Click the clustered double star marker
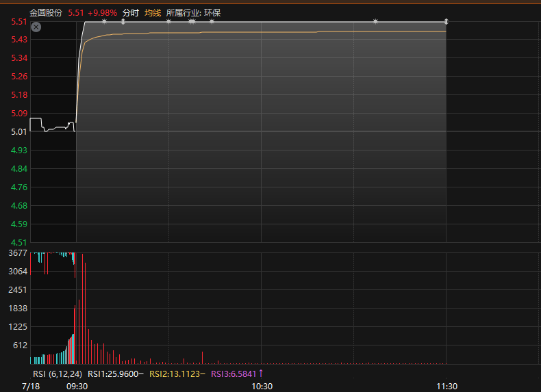This screenshot has width=541, height=392. pos(192,22)
